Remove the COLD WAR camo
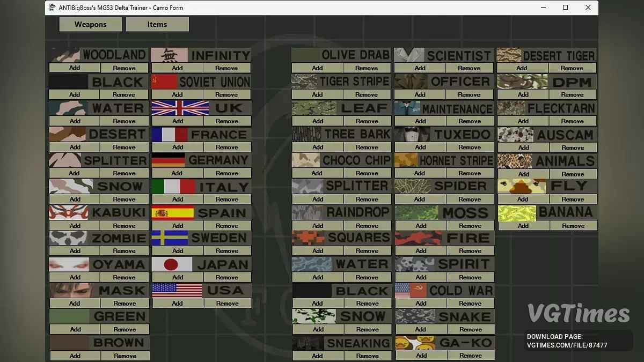Viewport: 644px width, 362px height. pyautogui.click(x=471, y=303)
